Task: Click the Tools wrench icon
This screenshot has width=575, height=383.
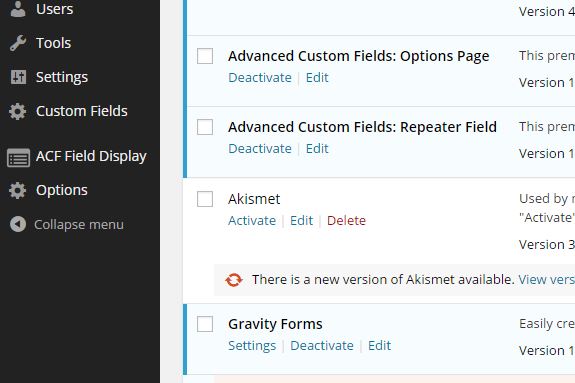Action: 18,43
